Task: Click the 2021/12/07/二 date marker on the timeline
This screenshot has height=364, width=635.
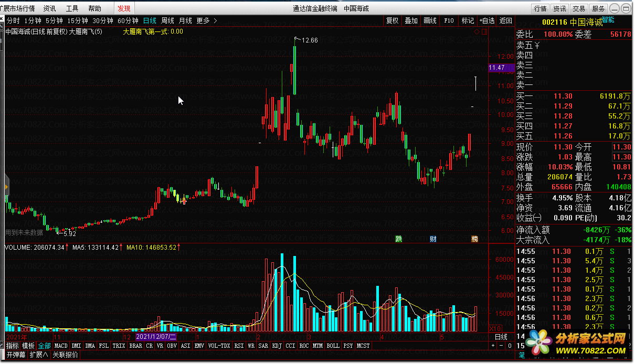Action: (156, 336)
